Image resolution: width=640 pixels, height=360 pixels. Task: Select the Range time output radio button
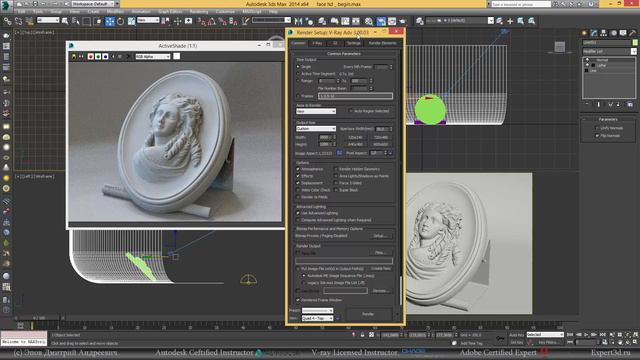click(298, 81)
